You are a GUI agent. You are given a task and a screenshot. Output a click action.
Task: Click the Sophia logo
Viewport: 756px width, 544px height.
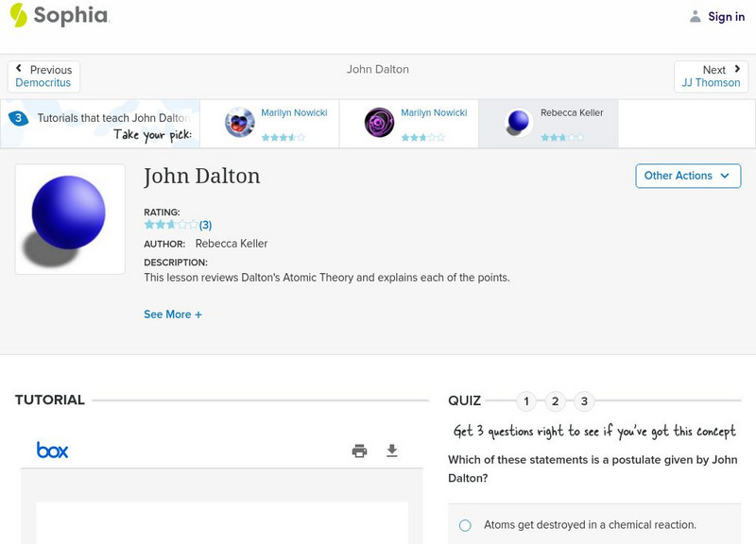coord(60,15)
